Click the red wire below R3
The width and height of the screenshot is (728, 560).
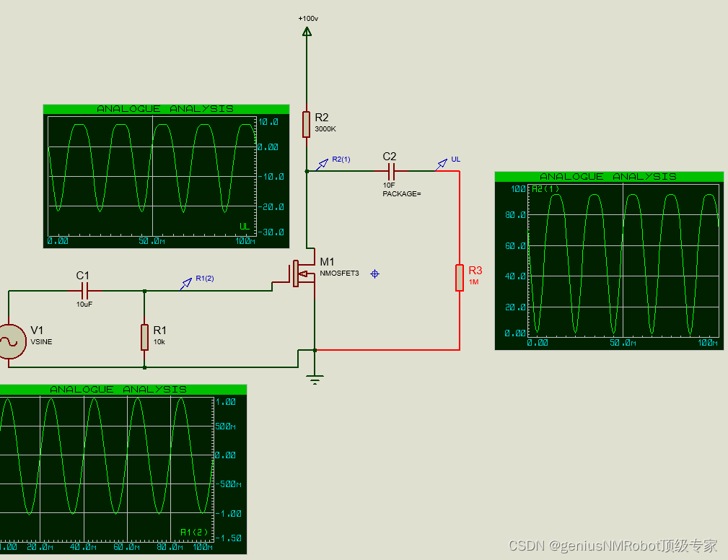(460, 320)
